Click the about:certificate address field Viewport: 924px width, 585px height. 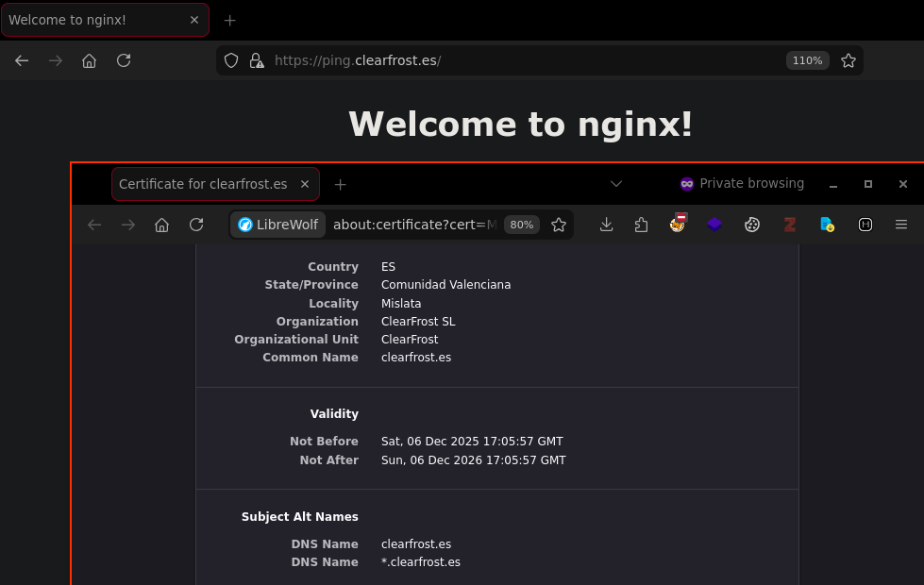pyautogui.click(x=413, y=225)
